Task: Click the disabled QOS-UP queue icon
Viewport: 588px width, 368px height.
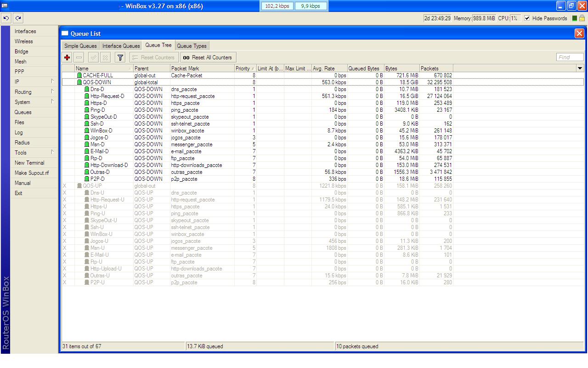Action: point(79,186)
